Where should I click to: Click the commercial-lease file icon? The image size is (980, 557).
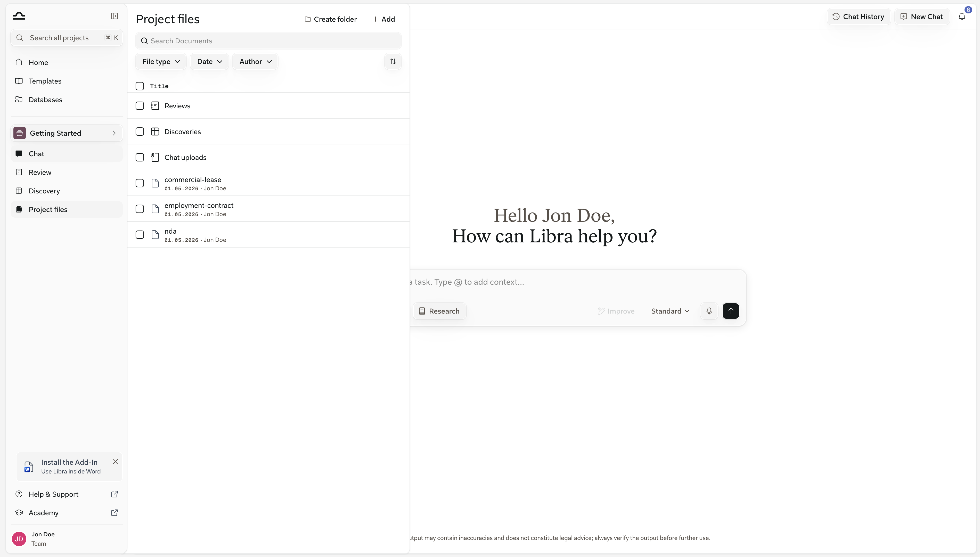point(155,183)
